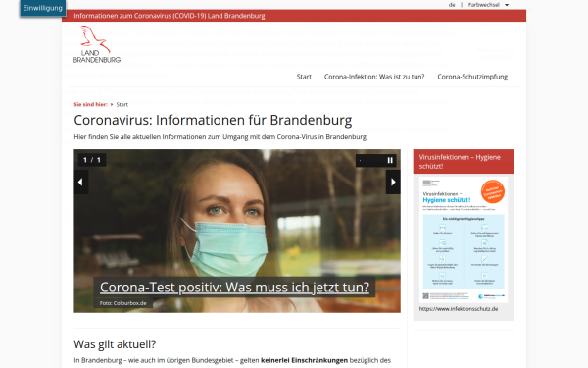Open the Corona-Schutzimpfung menu item

coord(472,77)
